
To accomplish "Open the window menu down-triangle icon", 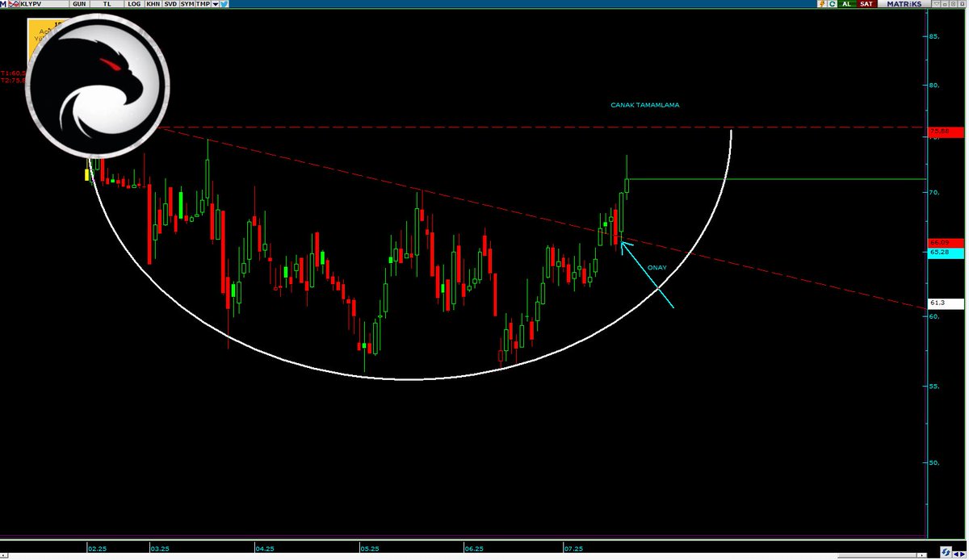I will (x=937, y=4).
